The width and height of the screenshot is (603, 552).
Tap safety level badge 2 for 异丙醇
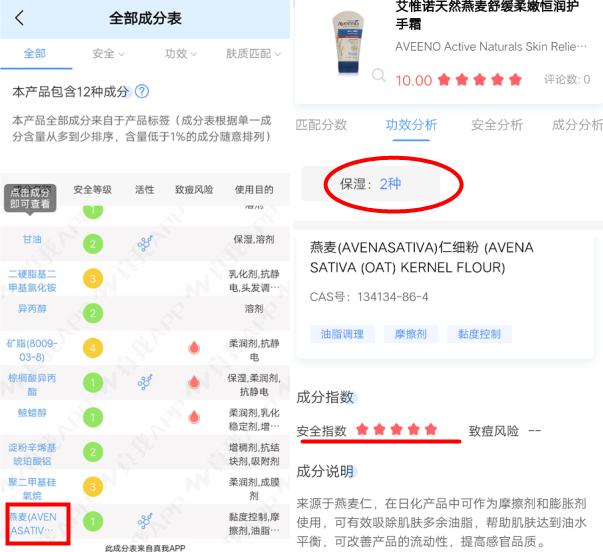tap(93, 313)
